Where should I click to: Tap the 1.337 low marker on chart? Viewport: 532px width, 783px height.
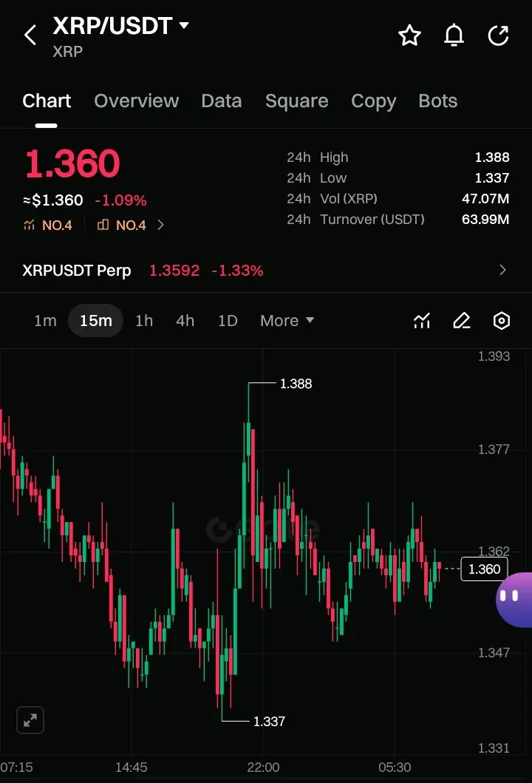click(269, 721)
